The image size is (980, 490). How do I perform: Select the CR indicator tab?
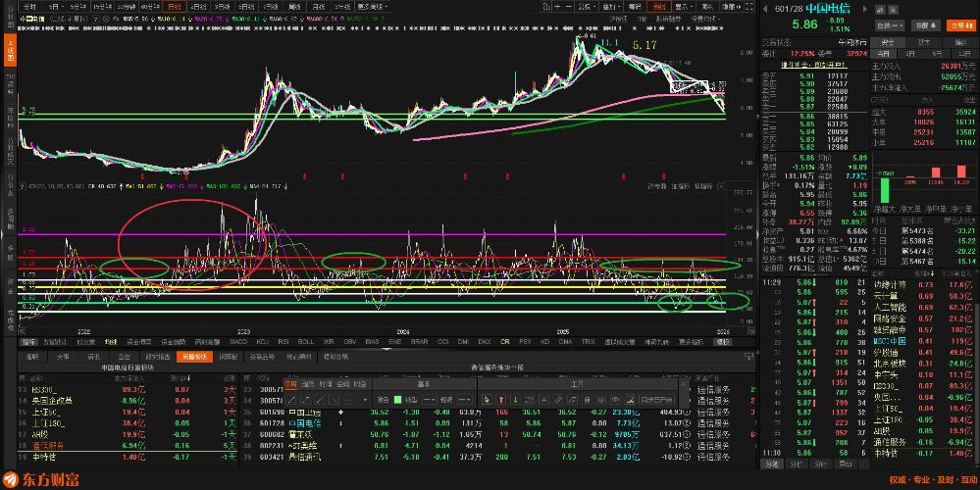[504, 342]
